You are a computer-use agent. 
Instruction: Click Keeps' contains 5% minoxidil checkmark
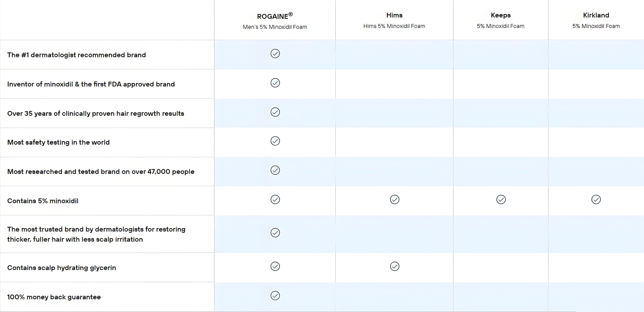pyautogui.click(x=501, y=200)
